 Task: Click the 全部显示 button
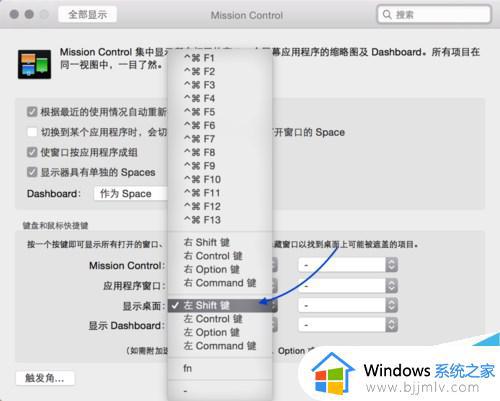[87, 14]
